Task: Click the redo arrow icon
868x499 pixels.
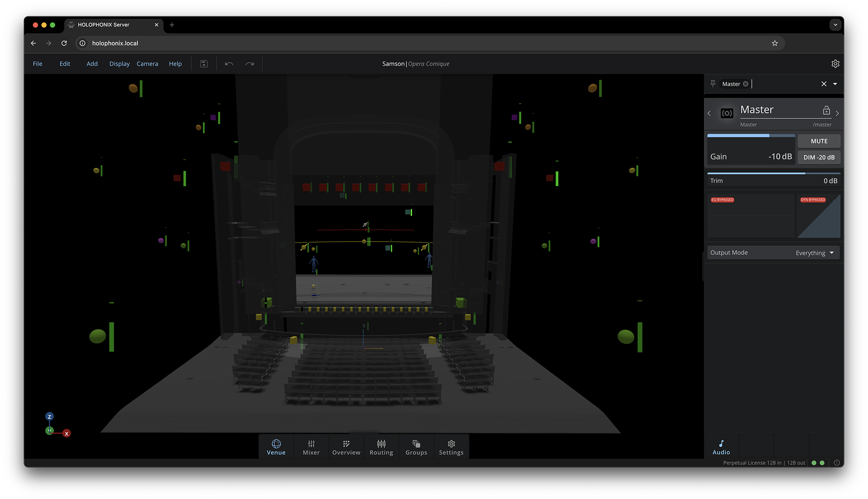Action: pos(250,64)
